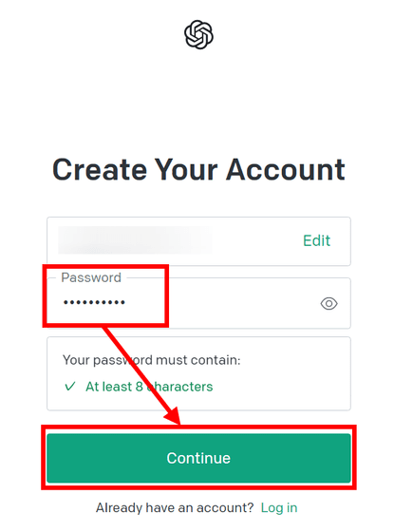Viewport: 413px width, 532px height.
Task: Select the blurred email address field
Action: point(198,241)
